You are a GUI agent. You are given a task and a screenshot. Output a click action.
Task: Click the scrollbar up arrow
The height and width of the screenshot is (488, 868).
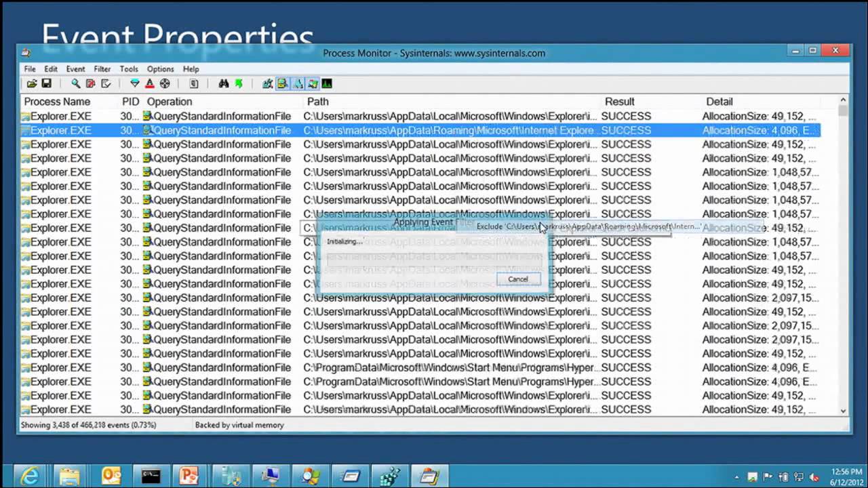[x=844, y=100]
